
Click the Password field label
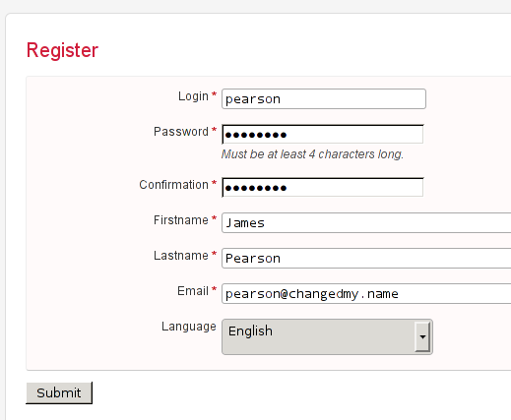(x=181, y=132)
